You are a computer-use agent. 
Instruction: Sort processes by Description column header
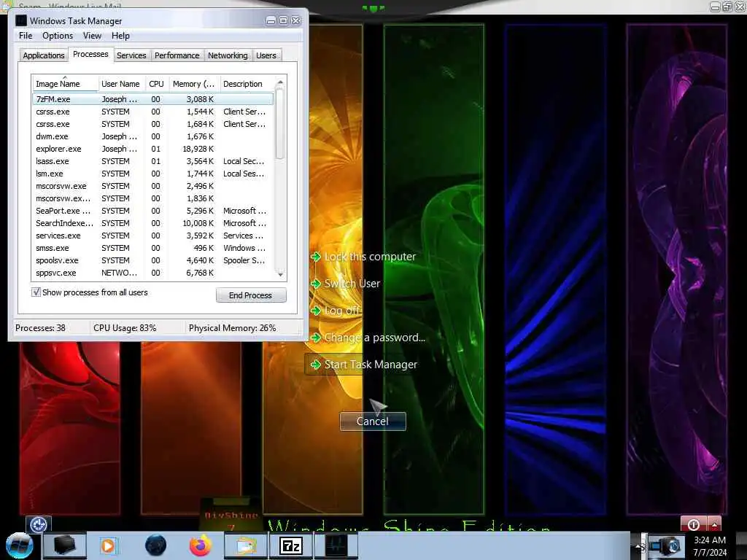click(x=247, y=84)
